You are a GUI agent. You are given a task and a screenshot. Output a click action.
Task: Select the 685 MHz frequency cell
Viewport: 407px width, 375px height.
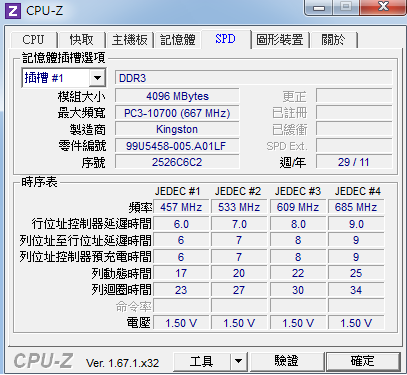point(356,207)
